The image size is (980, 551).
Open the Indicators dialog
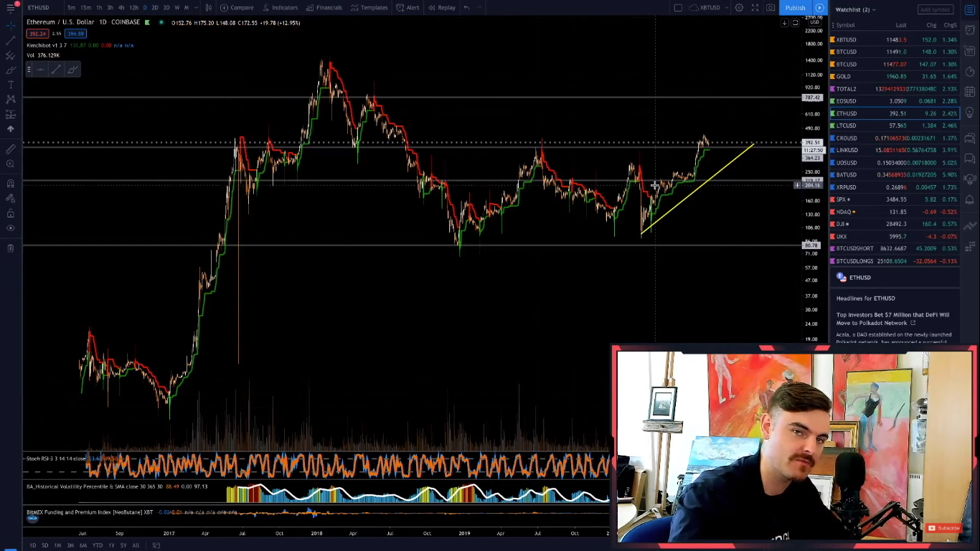[x=281, y=8]
